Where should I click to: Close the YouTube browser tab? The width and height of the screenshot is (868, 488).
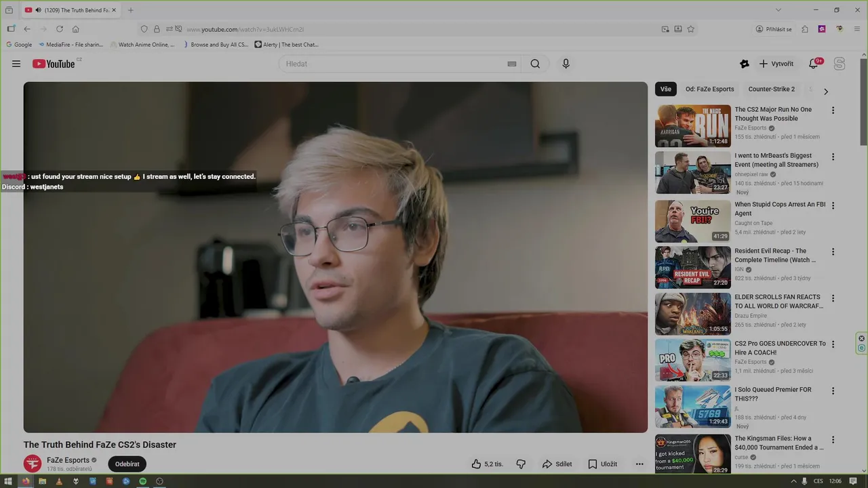114,10
